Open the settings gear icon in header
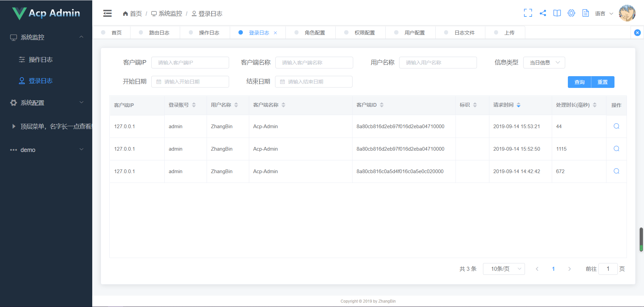Screen dimensions: 644x307 tap(571, 13)
